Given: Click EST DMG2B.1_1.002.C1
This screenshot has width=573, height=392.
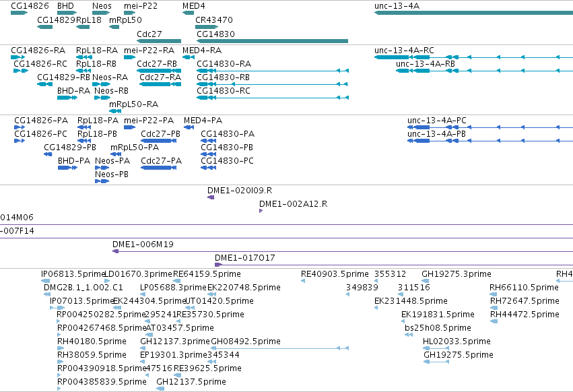Looking at the screenshot, I should tap(83, 288).
